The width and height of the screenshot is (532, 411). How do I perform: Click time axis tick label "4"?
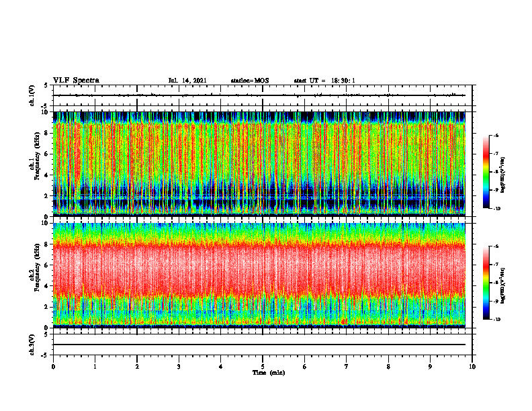(x=221, y=367)
